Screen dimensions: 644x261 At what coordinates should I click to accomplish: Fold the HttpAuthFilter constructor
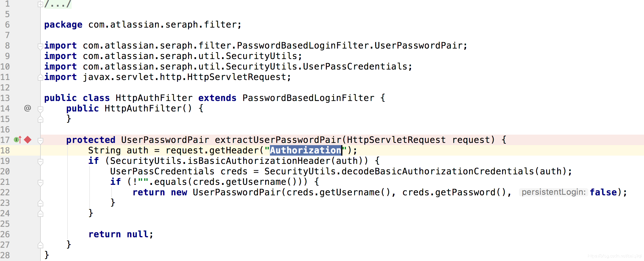[40, 109]
